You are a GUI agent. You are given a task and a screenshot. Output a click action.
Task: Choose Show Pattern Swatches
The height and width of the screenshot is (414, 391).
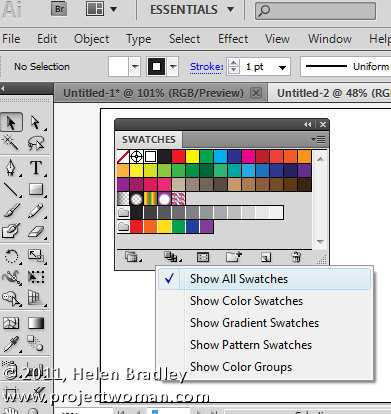click(264, 345)
